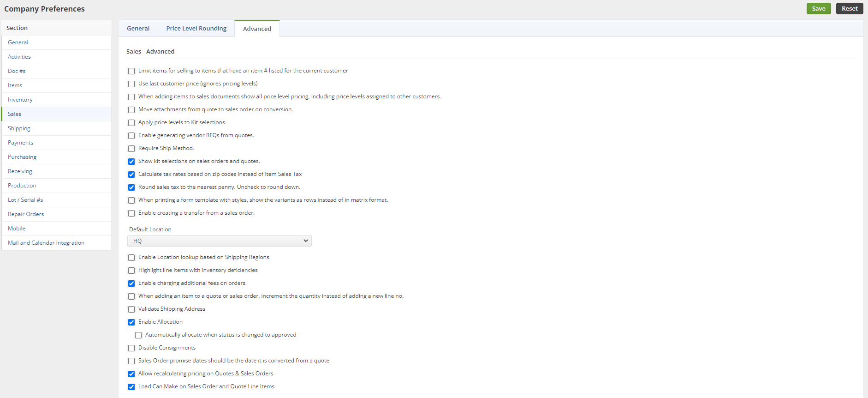This screenshot has height=398, width=868.
Task: Uncheck Calculate tax rates based on zip codes
Action: (131, 175)
